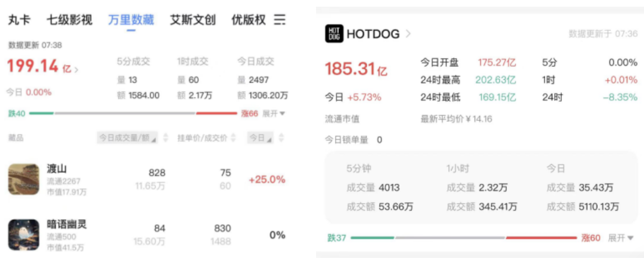The height and width of the screenshot is (258, 644).
Task: Switch to the 丸卡 tab
Action: point(19,20)
